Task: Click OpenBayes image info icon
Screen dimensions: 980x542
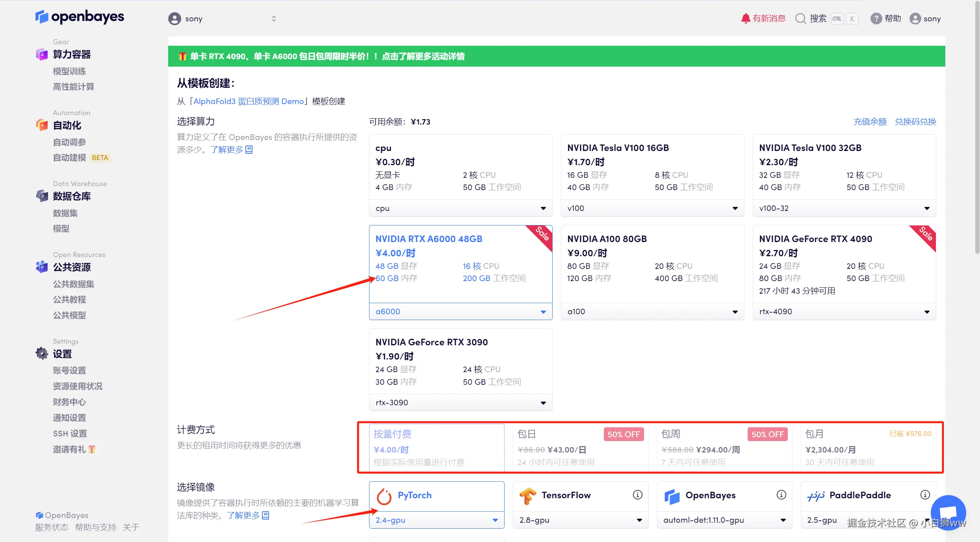Action: click(x=781, y=495)
